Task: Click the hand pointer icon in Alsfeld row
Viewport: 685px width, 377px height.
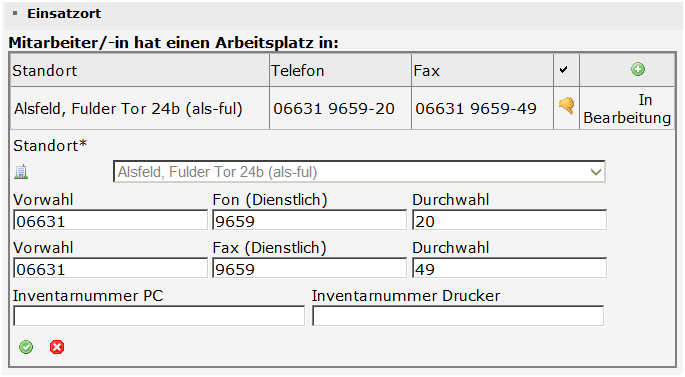Action: tap(566, 105)
